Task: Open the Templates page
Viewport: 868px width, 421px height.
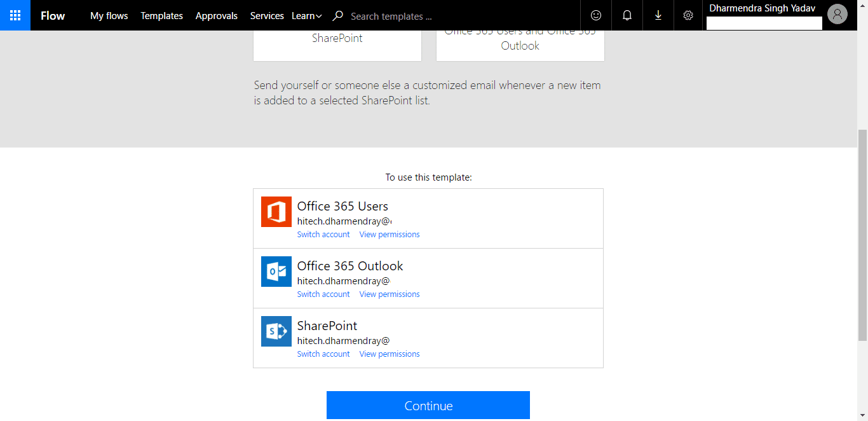Action: [x=162, y=16]
